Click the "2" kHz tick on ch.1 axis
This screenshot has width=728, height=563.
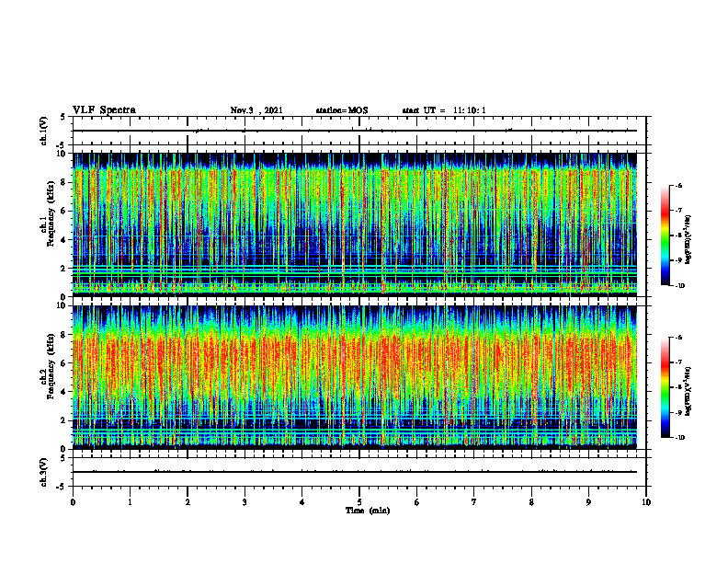point(64,269)
